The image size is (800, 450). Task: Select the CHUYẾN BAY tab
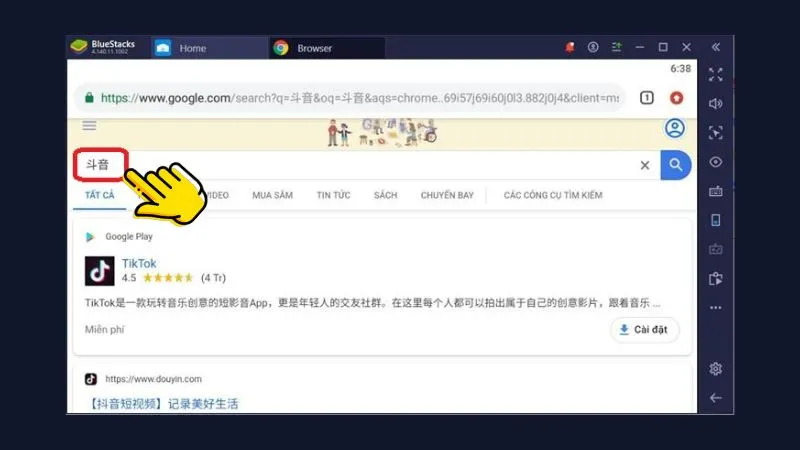tap(447, 195)
